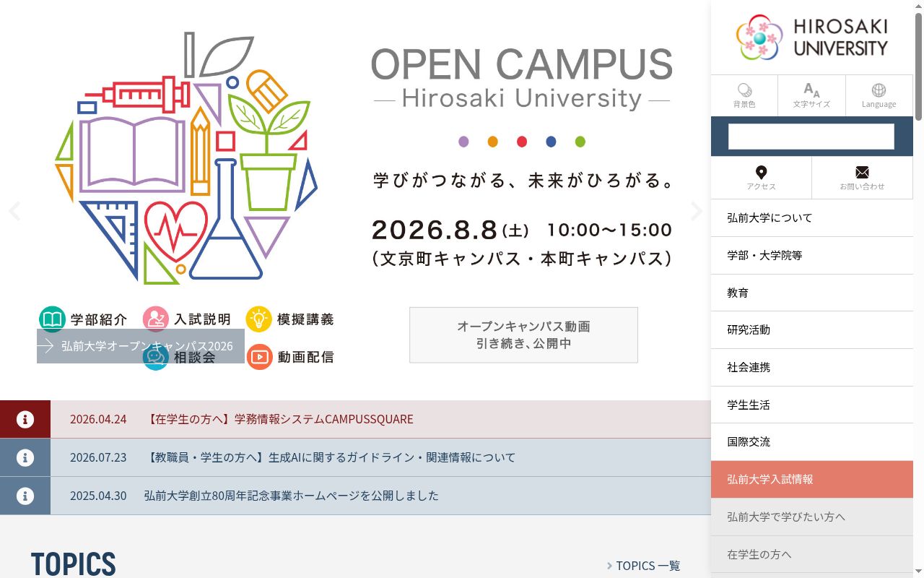Open 国際交流 menu item

pyautogui.click(x=812, y=441)
